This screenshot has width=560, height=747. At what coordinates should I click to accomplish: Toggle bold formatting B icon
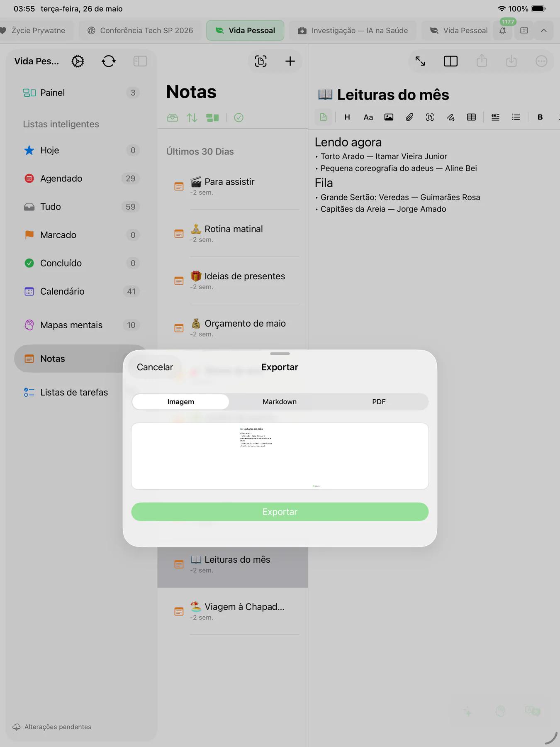[540, 117]
